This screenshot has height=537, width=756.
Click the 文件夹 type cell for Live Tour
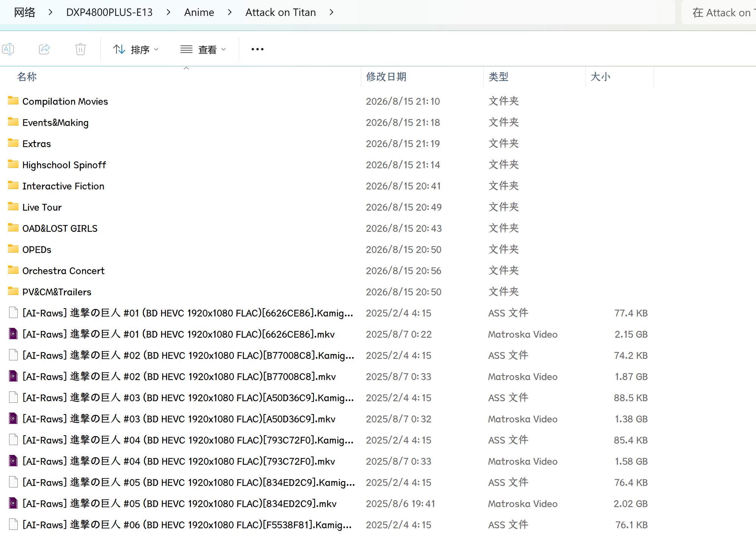(x=503, y=207)
